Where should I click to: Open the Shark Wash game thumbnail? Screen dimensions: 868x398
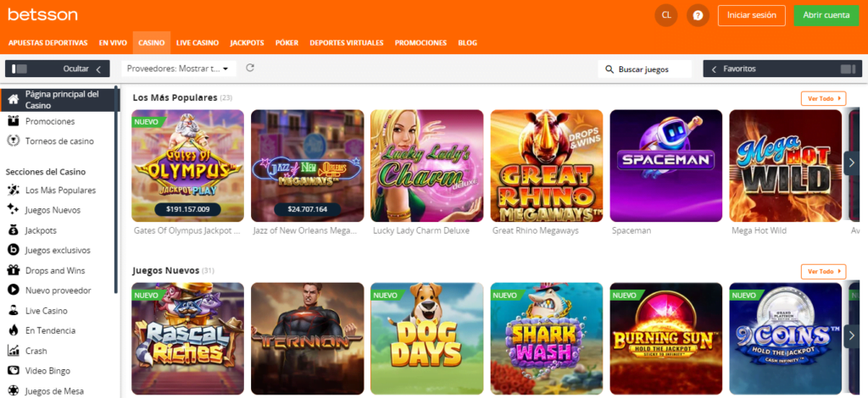(x=547, y=339)
